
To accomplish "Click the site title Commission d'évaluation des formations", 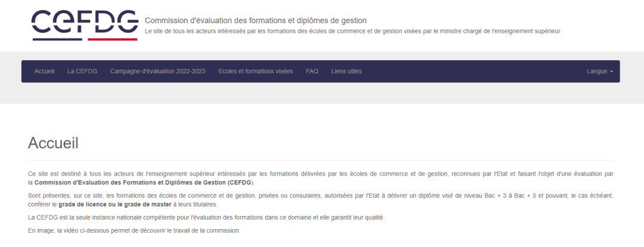I will click(x=255, y=20).
